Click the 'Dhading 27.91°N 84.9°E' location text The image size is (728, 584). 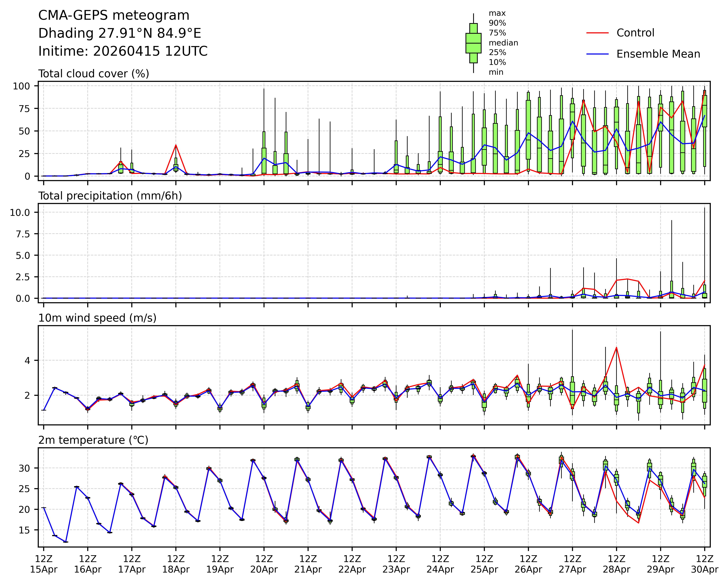(x=119, y=33)
